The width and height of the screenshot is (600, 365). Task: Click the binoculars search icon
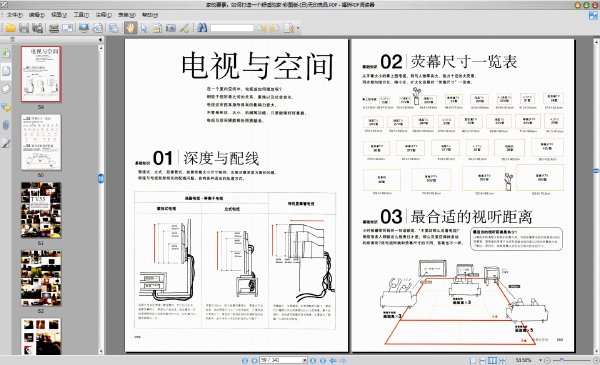pos(202,28)
